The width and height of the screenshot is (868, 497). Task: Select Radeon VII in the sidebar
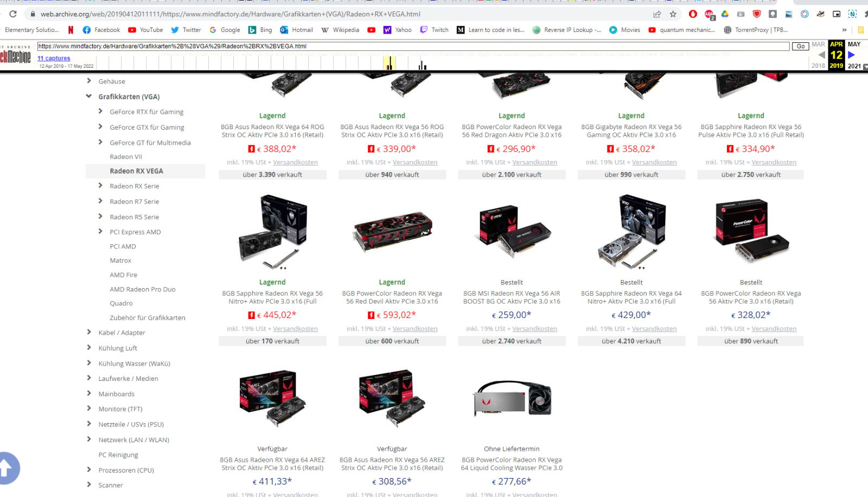point(126,157)
